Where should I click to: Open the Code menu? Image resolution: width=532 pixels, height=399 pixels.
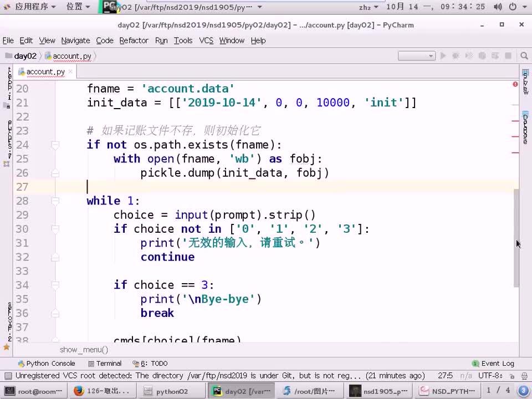coord(105,40)
